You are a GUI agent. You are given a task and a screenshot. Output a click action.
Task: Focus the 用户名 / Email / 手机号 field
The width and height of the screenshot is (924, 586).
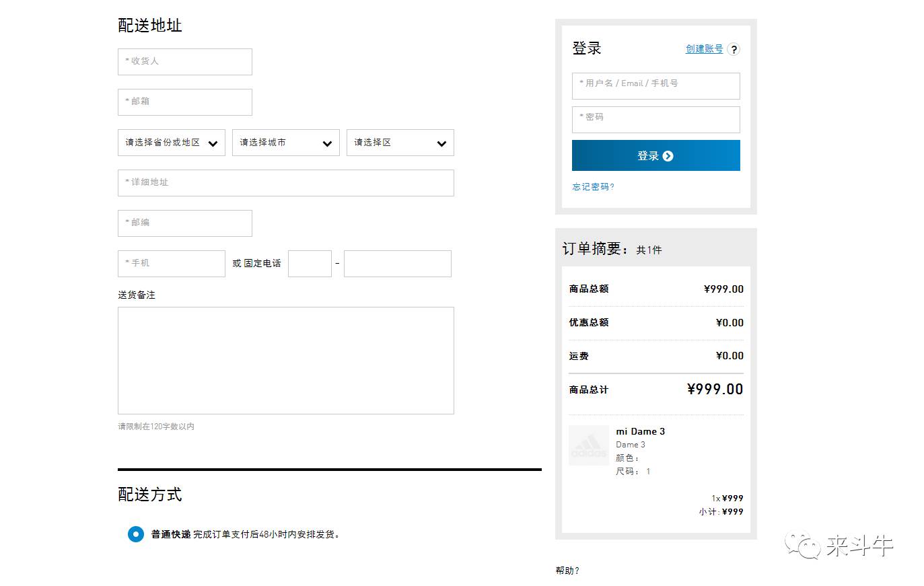tap(656, 86)
